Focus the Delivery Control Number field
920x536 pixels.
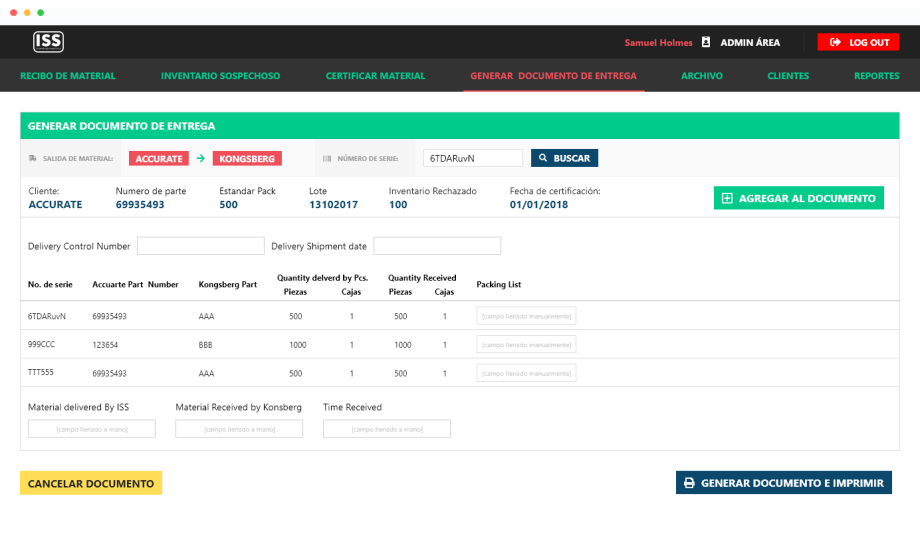(x=201, y=246)
